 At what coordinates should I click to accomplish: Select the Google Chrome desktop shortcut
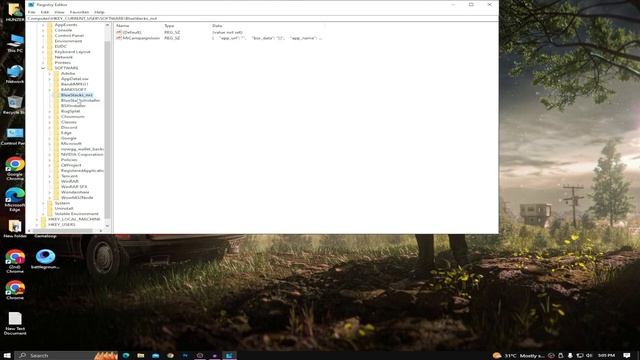(x=15, y=169)
